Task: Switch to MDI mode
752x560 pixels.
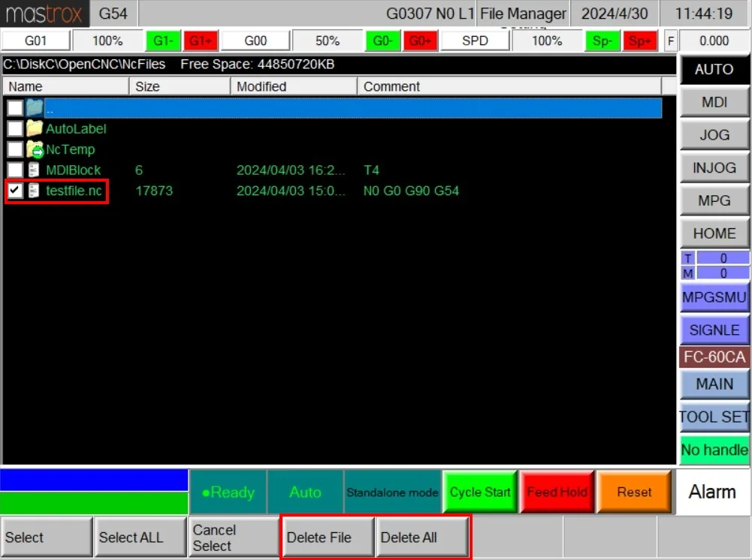Action: tap(714, 102)
